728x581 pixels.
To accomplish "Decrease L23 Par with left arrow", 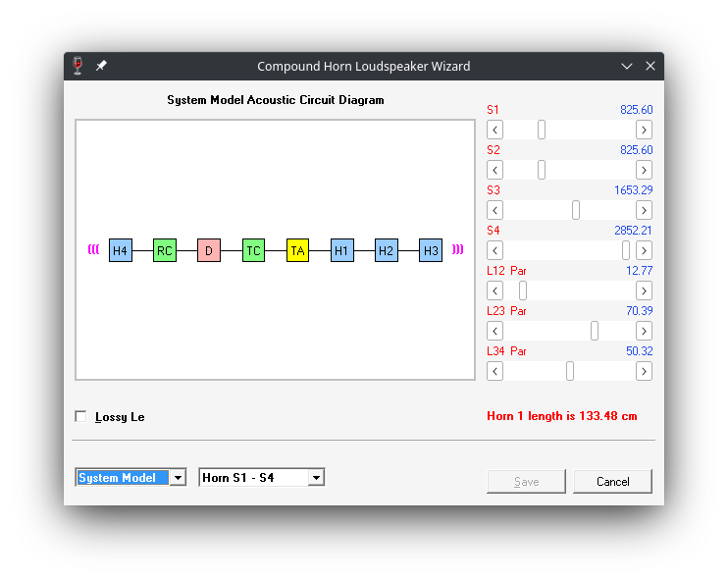I will point(494,331).
